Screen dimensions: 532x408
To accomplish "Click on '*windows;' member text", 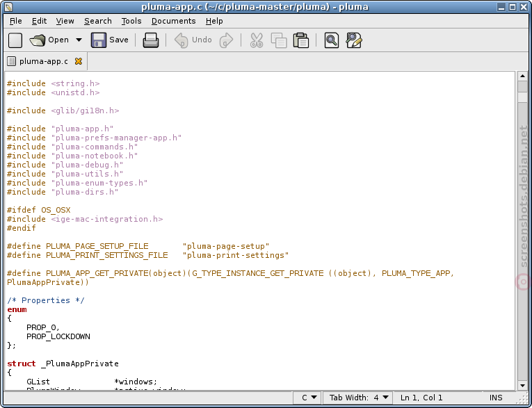I will coord(136,382).
